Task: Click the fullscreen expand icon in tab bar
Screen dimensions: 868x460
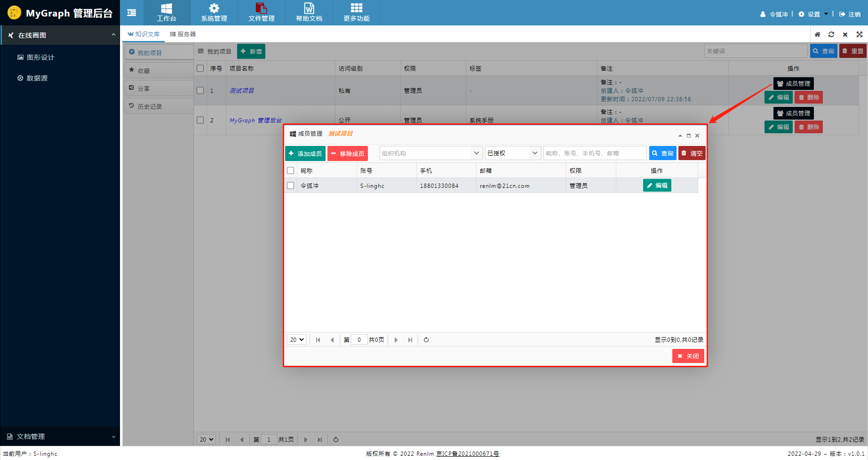Action: [860, 34]
